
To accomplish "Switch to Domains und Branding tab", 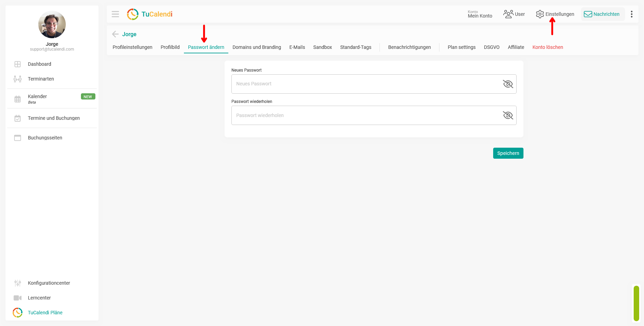I will [x=257, y=47].
